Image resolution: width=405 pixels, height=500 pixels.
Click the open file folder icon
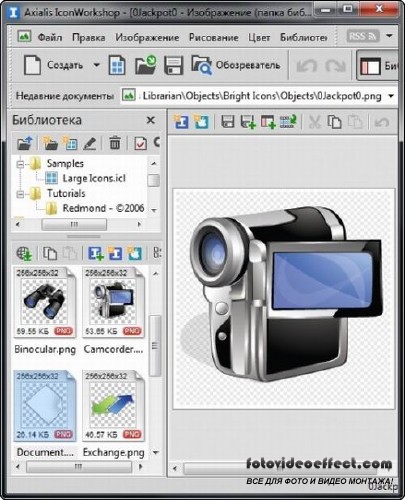[146, 65]
